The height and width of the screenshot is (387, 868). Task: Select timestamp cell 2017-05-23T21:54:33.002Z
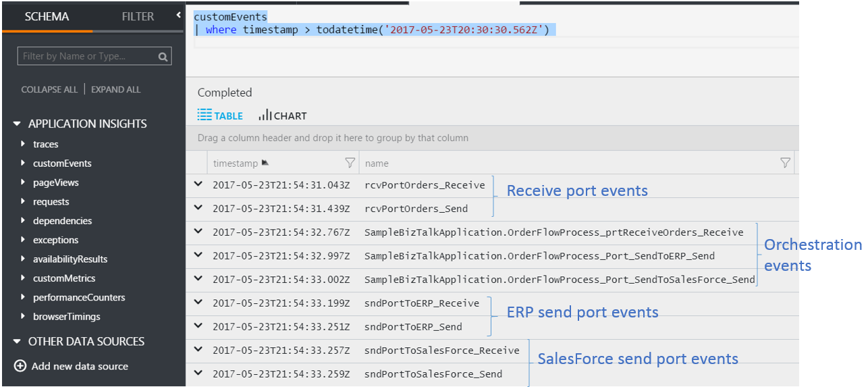(x=281, y=280)
